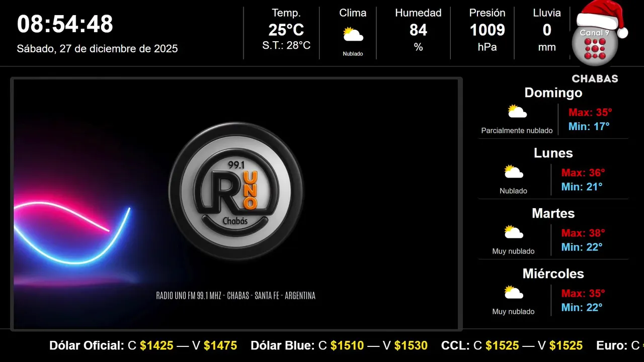
Task: Click the Radio Uno 99.1 circular logo
Action: (x=236, y=191)
